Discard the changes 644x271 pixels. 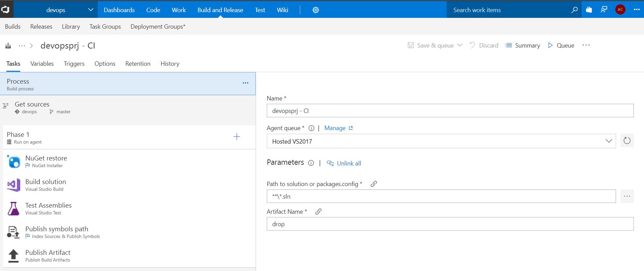pyautogui.click(x=484, y=46)
